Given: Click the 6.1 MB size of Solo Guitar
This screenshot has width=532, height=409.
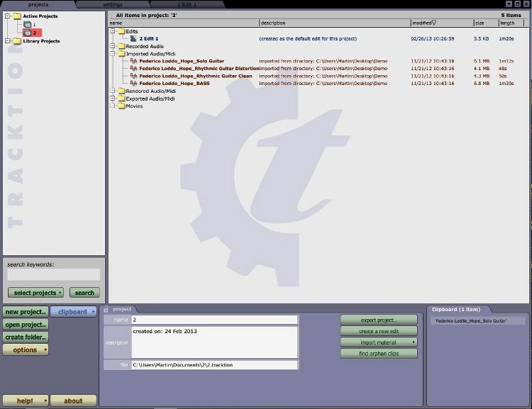Looking at the screenshot, I should click(x=482, y=61).
